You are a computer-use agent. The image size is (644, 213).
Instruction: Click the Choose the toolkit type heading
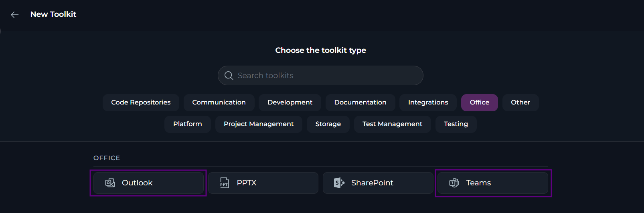tap(321, 50)
